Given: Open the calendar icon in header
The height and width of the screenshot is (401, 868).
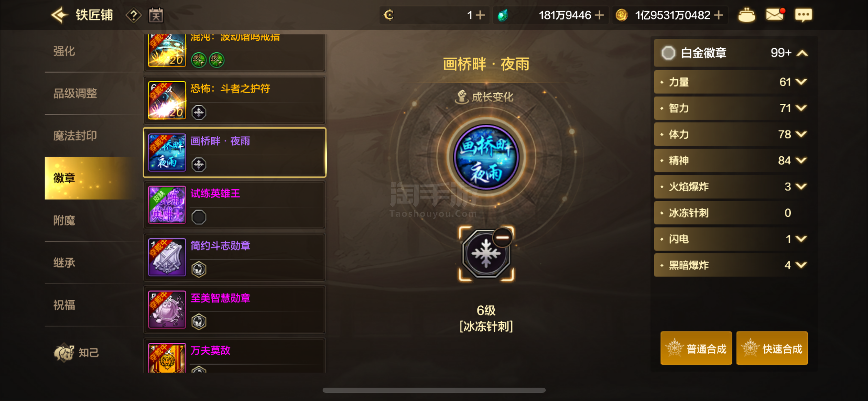Looking at the screenshot, I should tap(156, 15).
